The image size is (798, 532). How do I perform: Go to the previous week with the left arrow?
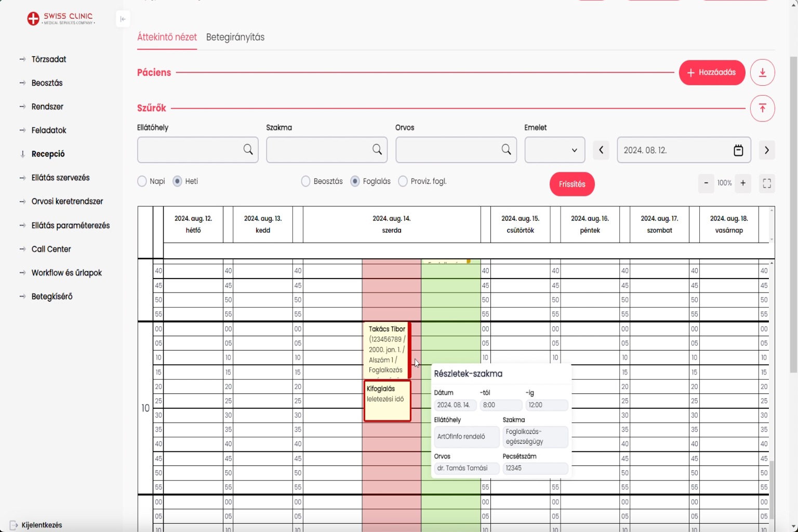tap(601, 150)
